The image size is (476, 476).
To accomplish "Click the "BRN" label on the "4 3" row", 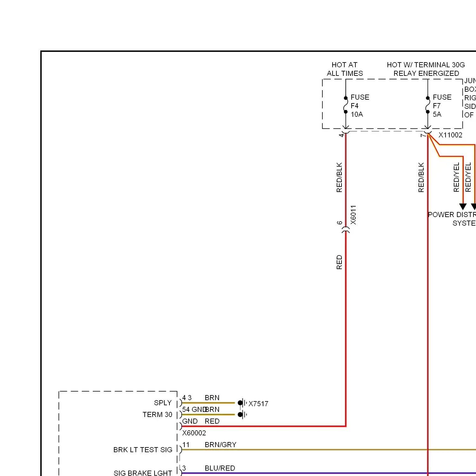I will click(x=212, y=398).
